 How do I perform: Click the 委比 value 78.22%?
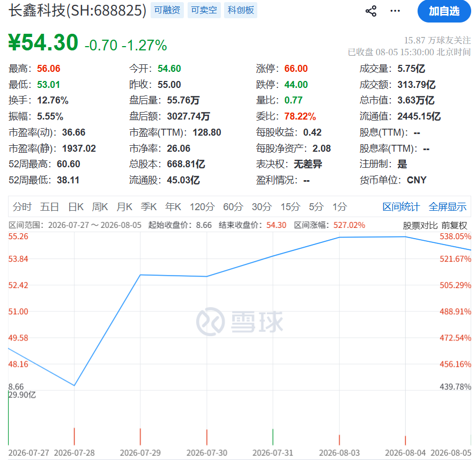tap(300, 116)
